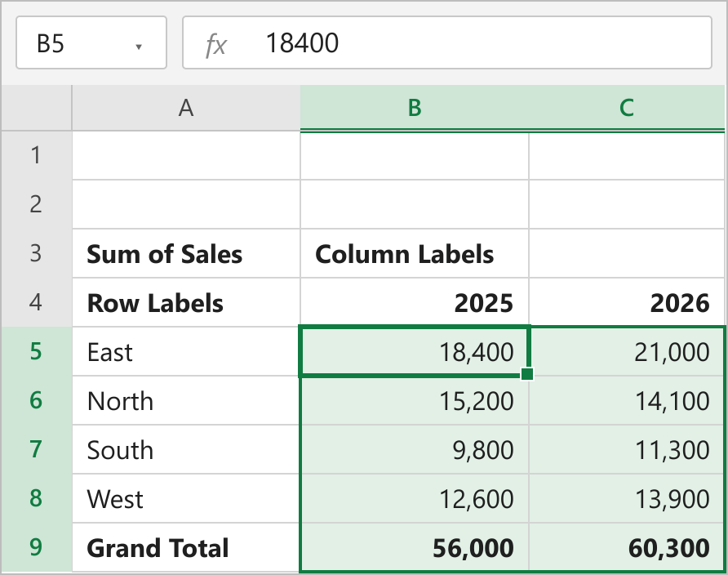This screenshot has height=575, width=728.
Task: Open the Name Box dropdown arrow
Action: pos(139,47)
